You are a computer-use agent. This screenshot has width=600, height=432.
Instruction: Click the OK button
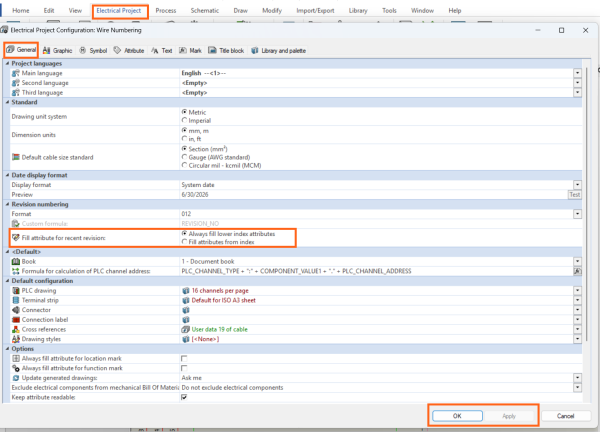pos(457,416)
